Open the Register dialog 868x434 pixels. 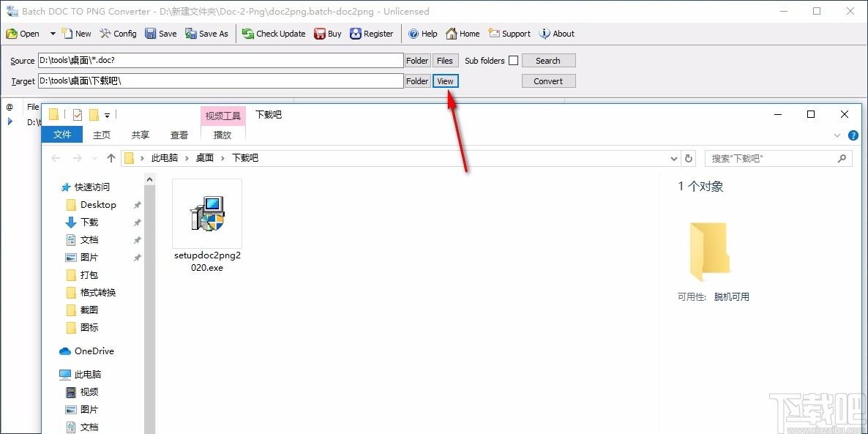372,34
